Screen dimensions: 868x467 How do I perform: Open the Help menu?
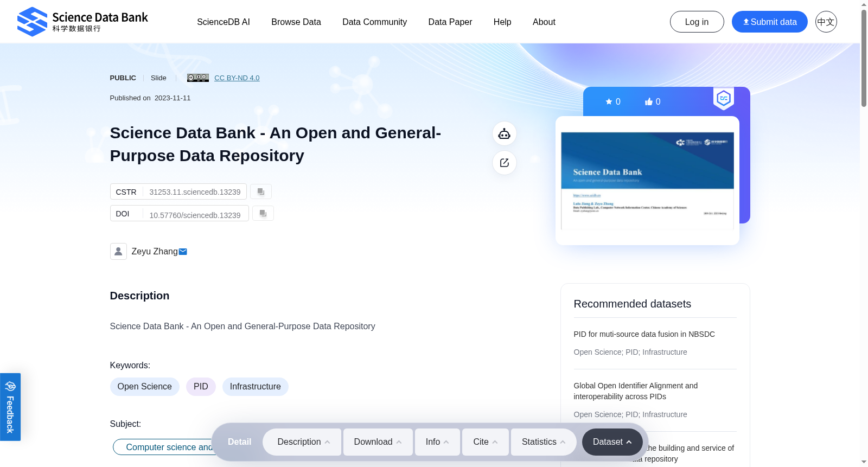point(502,22)
